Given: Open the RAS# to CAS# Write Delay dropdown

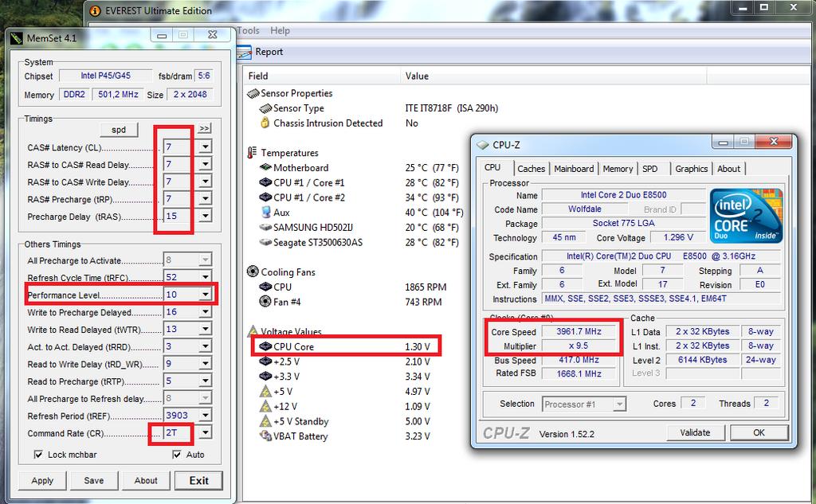Looking at the screenshot, I should [x=206, y=182].
